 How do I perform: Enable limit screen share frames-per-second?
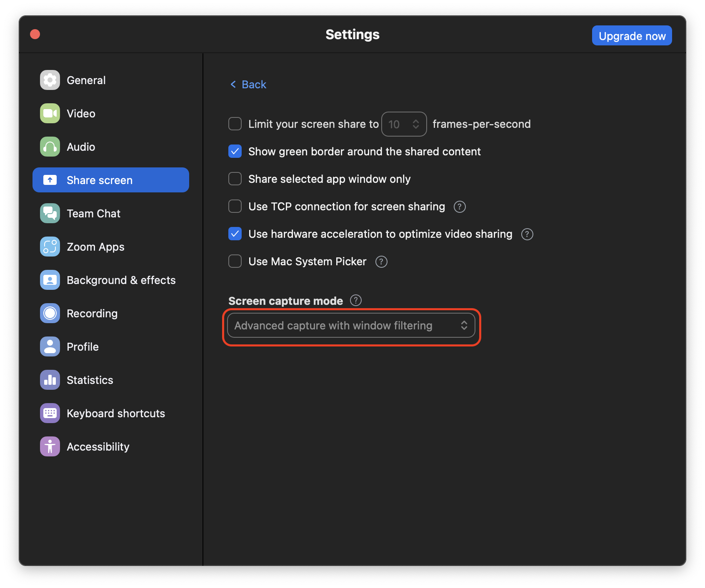pyautogui.click(x=235, y=124)
